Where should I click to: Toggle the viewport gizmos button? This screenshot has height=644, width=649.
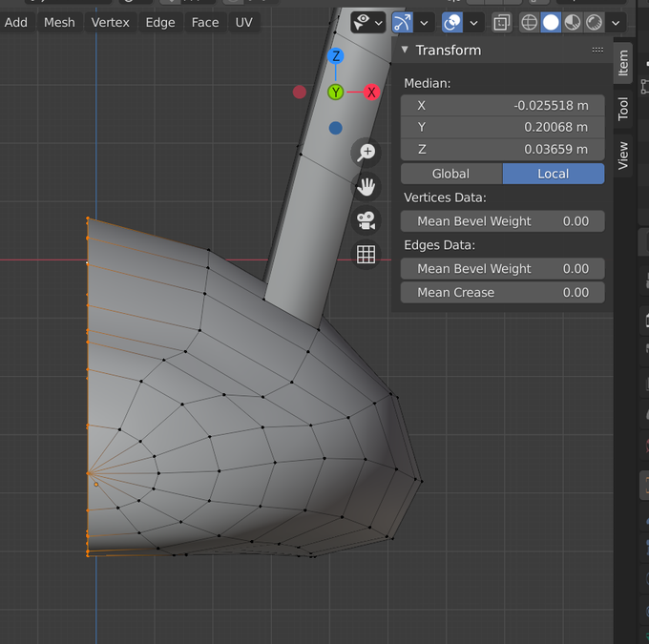pyautogui.click(x=403, y=23)
